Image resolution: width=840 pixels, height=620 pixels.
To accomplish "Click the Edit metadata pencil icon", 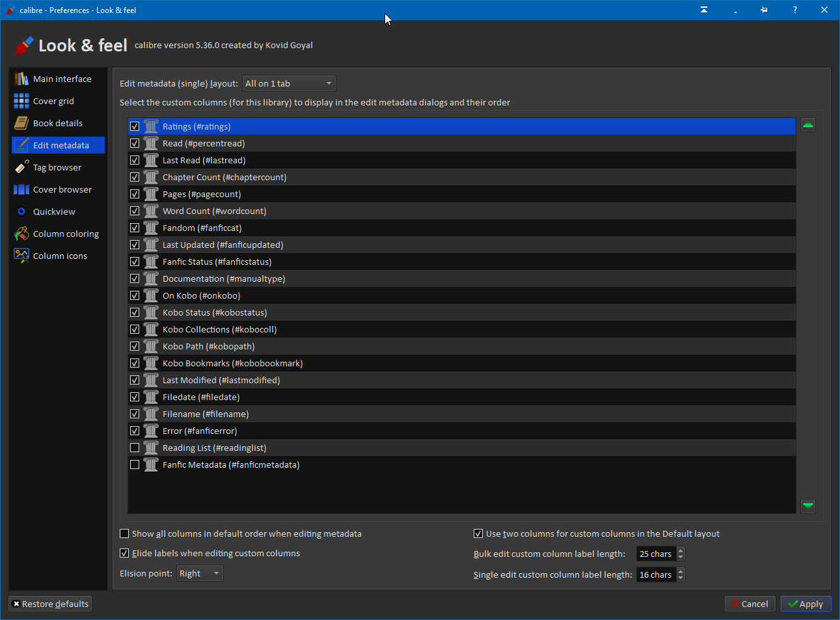I will [21, 145].
